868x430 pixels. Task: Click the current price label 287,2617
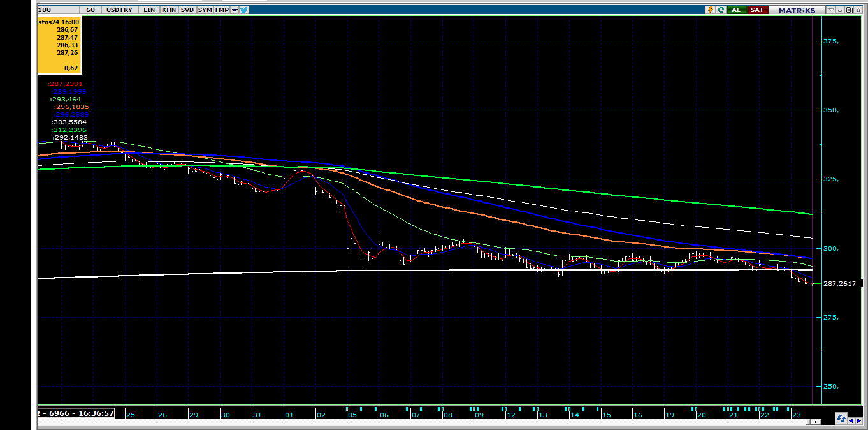pyautogui.click(x=839, y=283)
